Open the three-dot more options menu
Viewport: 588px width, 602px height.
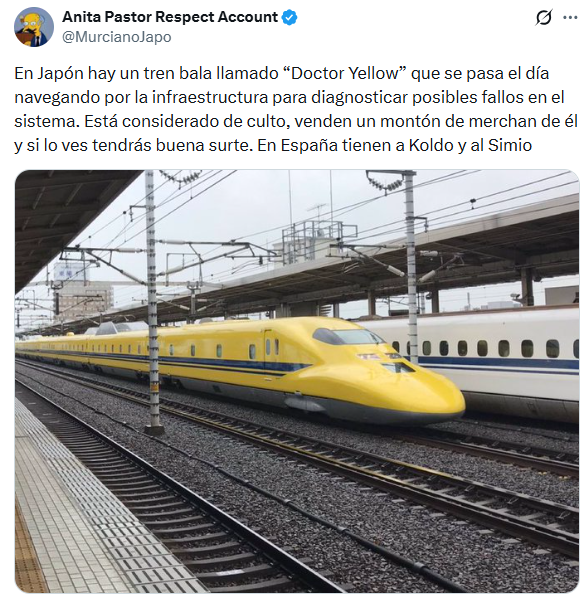(x=570, y=17)
